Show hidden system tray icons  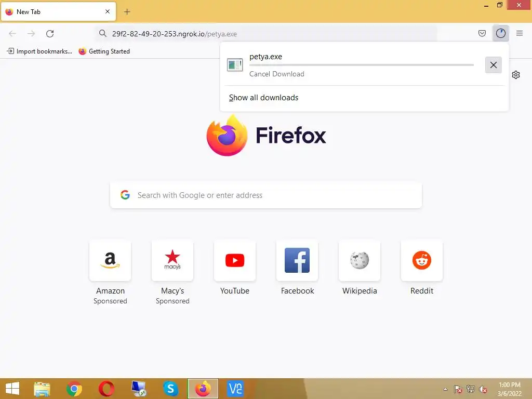445,389
